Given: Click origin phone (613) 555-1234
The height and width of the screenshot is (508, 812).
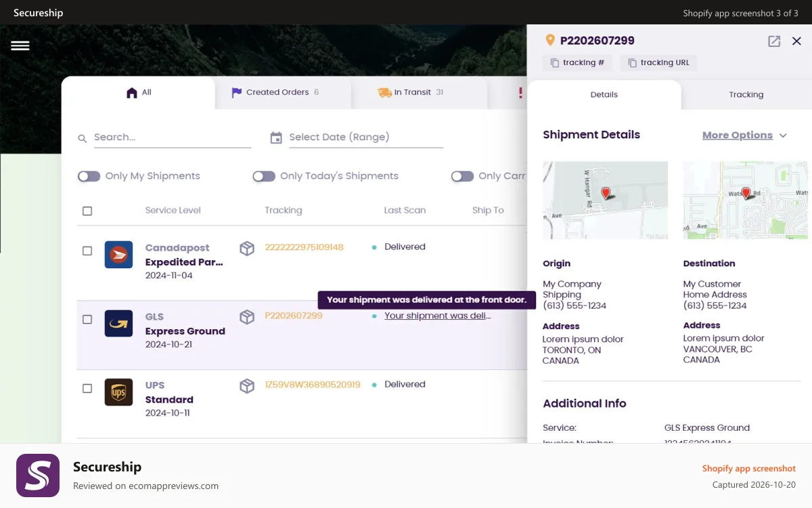Looking at the screenshot, I should pos(574,306).
